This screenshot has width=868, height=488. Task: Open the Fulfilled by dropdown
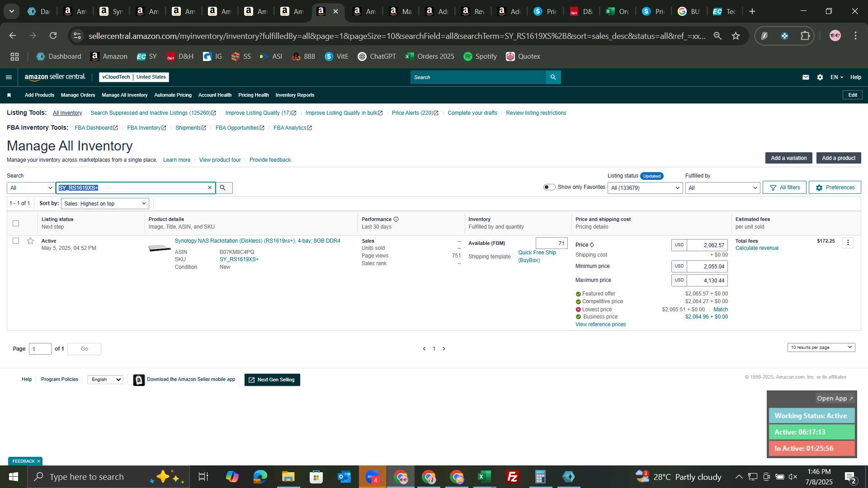tap(722, 188)
